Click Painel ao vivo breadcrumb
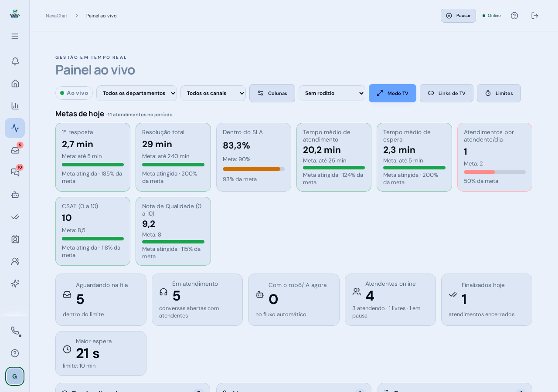Viewport: 558px width, 392px height. 102,16
